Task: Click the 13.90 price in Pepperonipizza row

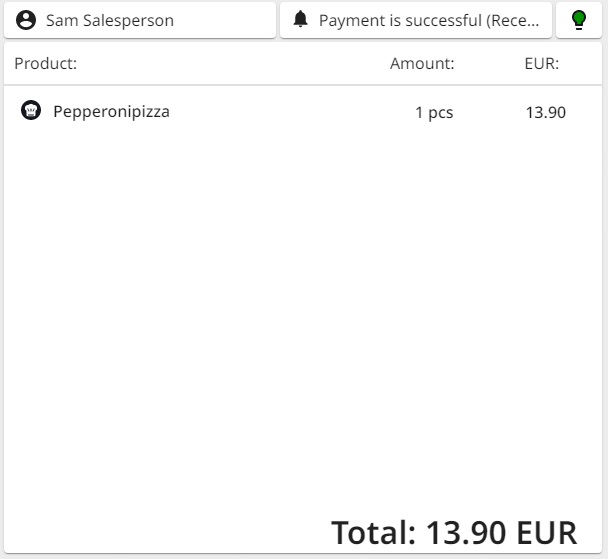Action: 545,113
